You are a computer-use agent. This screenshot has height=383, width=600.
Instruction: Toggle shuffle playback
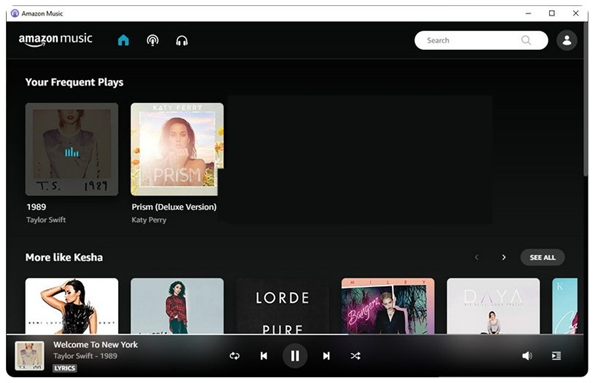(x=355, y=356)
